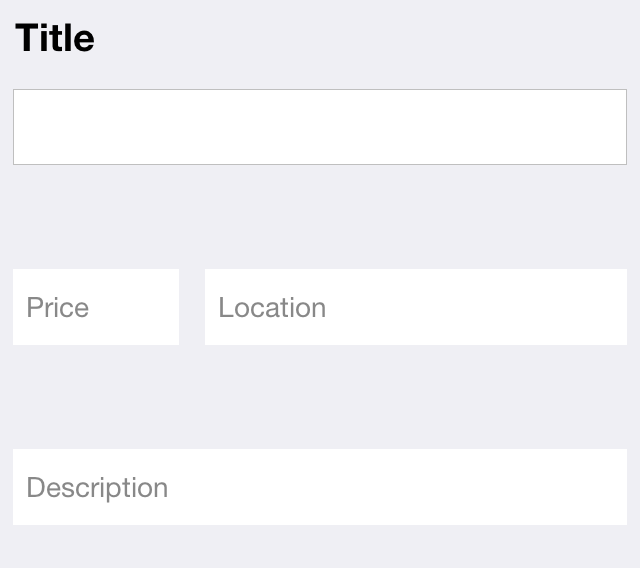Click the Price placeholder text
640x568 pixels.
click(58, 307)
